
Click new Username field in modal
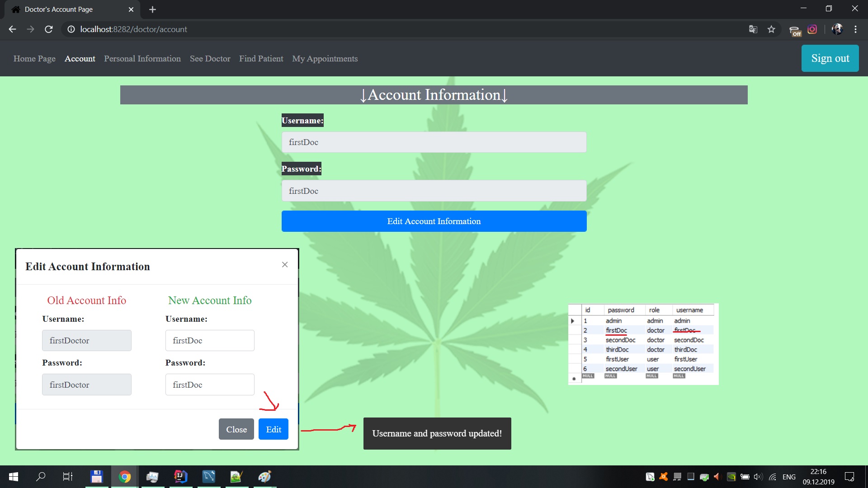(210, 341)
